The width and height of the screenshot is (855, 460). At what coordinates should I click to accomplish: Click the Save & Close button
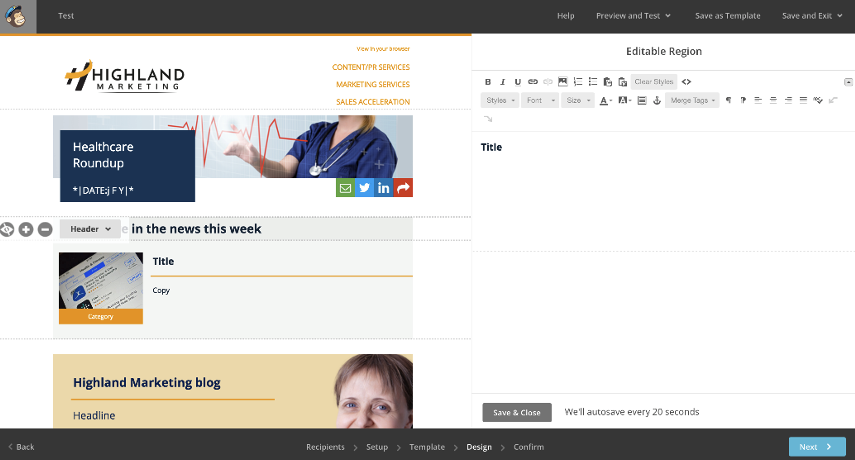pyautogui.click(x=517, y=412)
